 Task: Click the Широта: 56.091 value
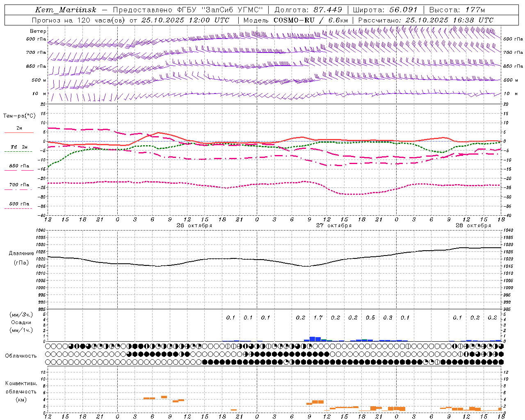385,10
